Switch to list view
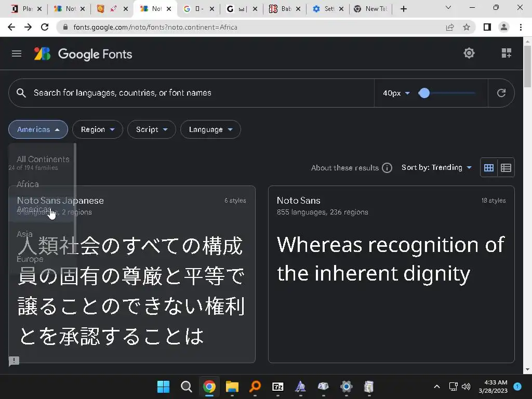Viewport: 532px width, 399px height. (506, 168)
